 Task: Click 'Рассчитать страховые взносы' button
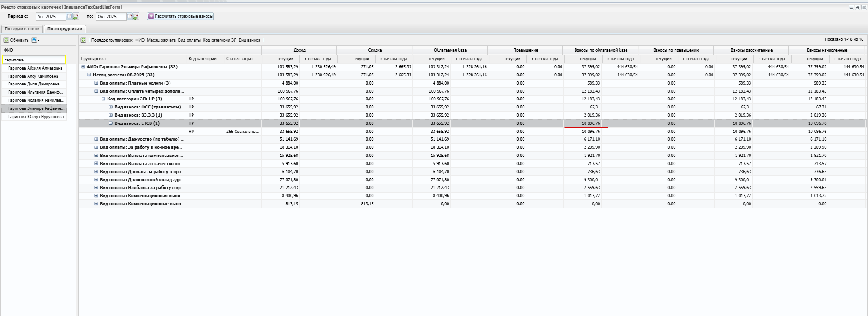180,16
